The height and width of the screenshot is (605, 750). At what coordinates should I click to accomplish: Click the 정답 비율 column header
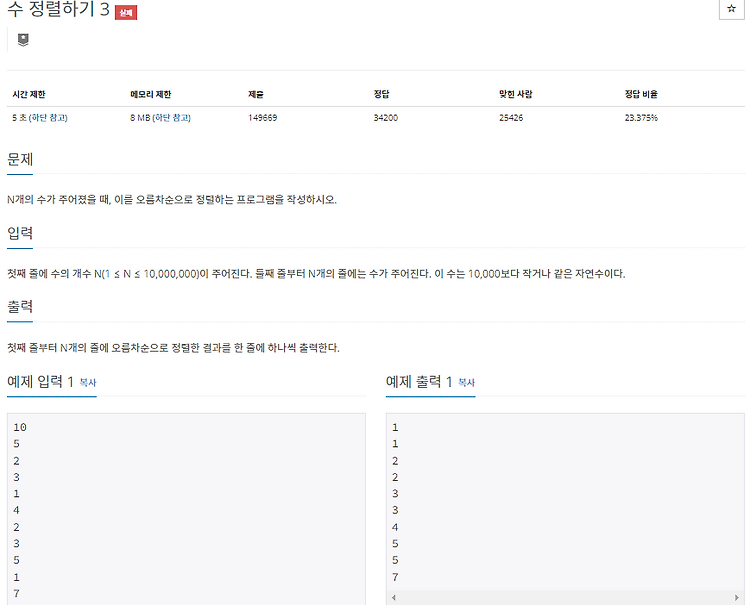641,94
